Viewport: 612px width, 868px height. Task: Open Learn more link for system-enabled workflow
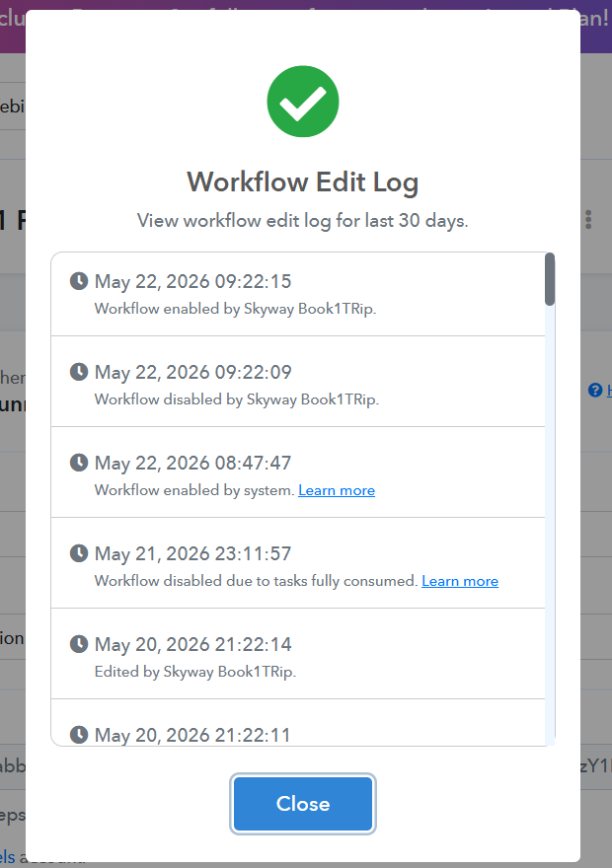(x=337, y=490)
